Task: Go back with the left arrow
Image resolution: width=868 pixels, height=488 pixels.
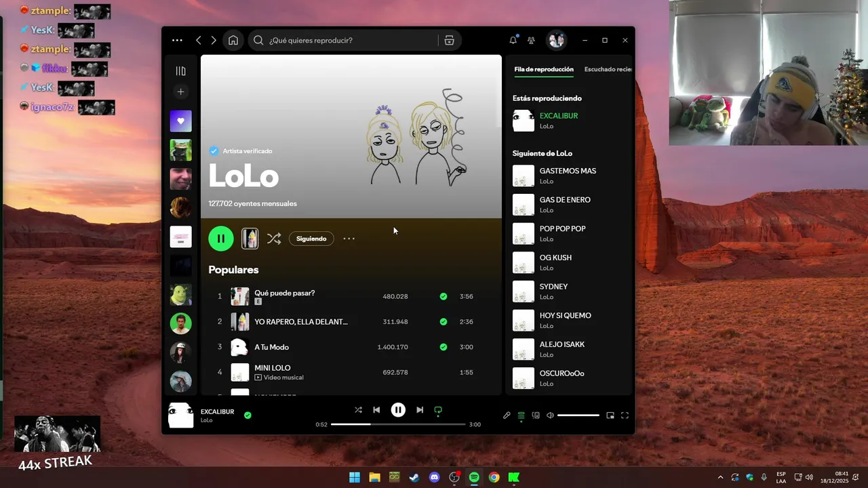Action: [x=198, y=40]
